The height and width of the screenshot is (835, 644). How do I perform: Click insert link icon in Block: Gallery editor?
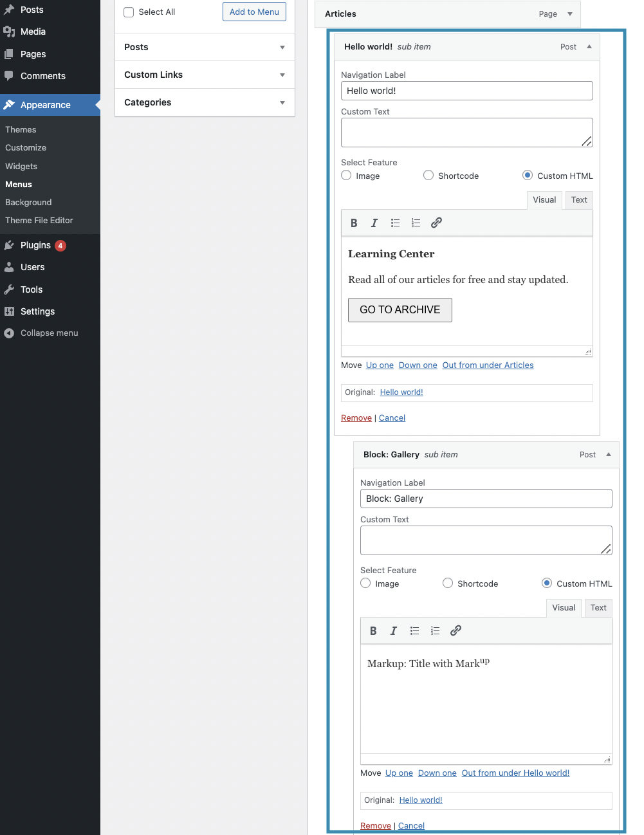455,630
